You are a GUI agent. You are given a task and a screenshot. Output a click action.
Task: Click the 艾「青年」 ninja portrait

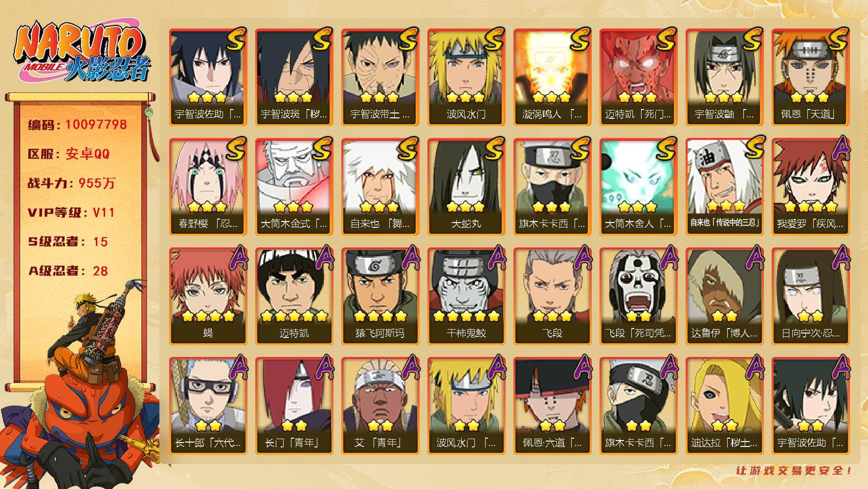point(380,406)
